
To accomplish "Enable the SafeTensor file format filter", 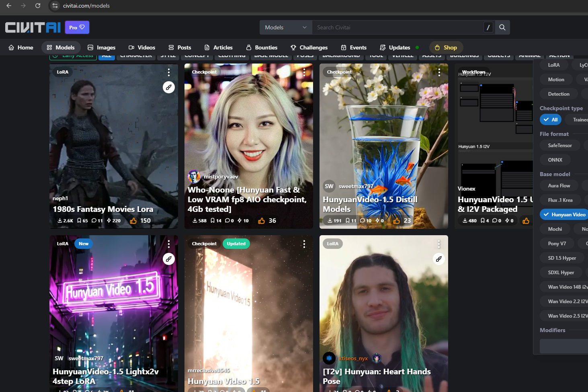I will click(x=560, y=146).
